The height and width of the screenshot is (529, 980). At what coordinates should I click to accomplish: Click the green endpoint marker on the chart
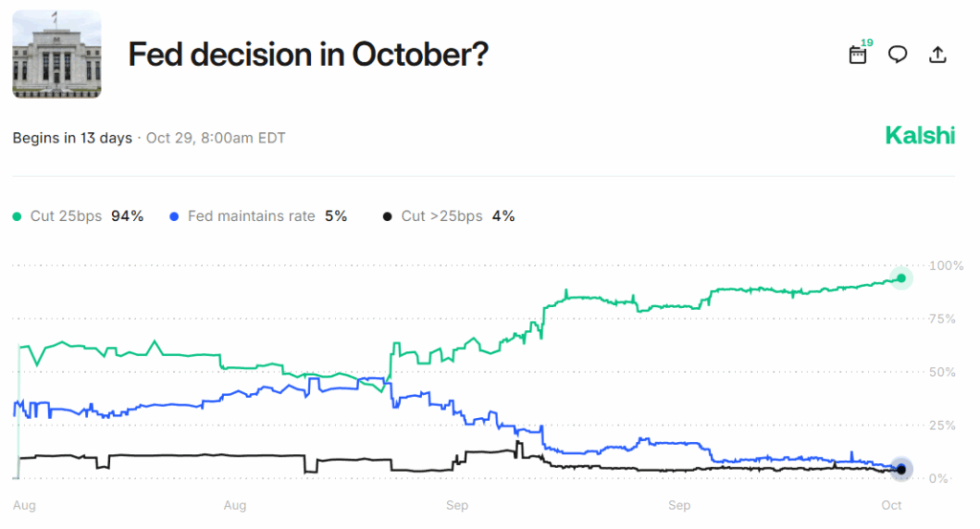coord(901,278)
